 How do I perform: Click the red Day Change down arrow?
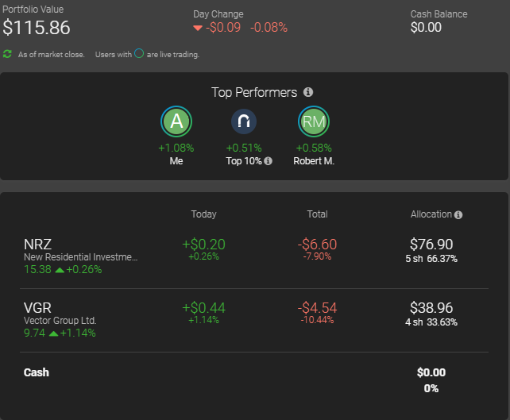pos(198,28)
